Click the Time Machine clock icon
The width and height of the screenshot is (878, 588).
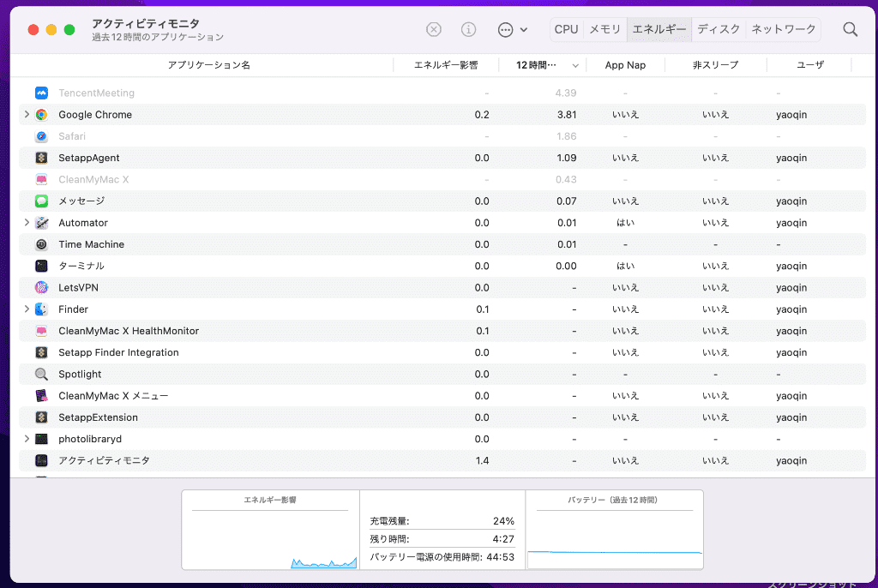pos(41,245)
